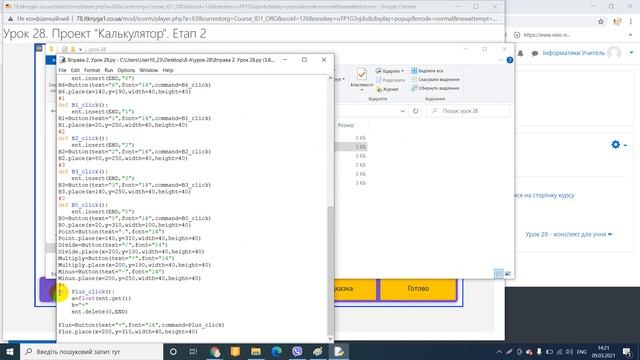Click the IDLE scrollbar up arrow
Image resolution: width=640 pixels, height=360 pixels.
tap(330, 78)
